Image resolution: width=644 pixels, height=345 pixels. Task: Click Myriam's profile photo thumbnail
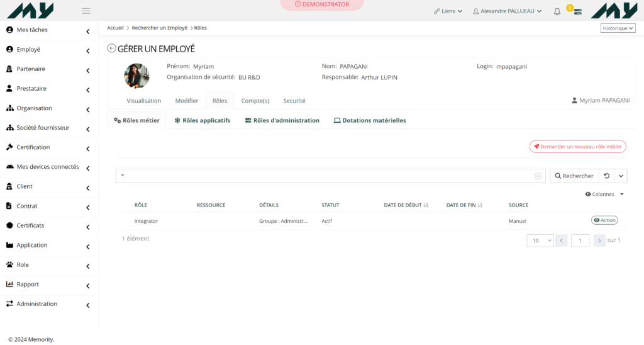(x=136, y=76)
